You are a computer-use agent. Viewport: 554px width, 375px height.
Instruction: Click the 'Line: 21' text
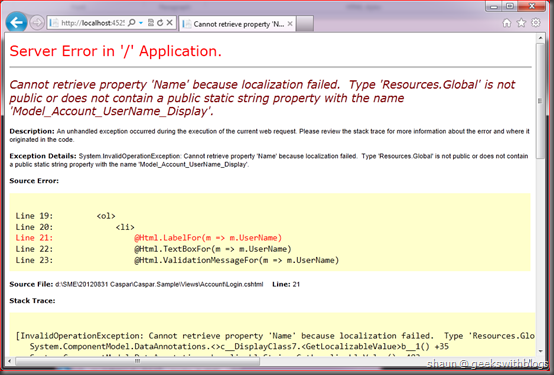pyautogui.click(x=286, y=284)
